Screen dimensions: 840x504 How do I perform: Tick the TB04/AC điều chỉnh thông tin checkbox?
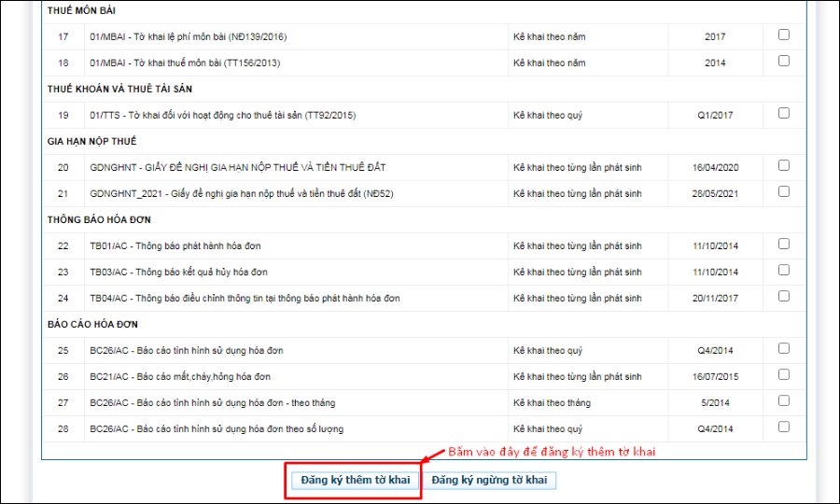pos(783,297)
